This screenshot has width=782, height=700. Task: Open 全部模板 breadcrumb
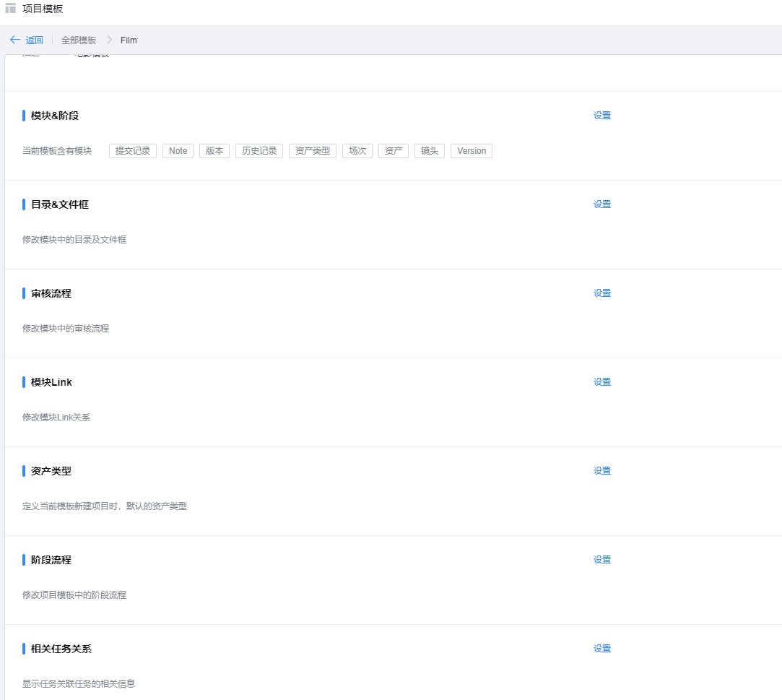click(78, 40)
